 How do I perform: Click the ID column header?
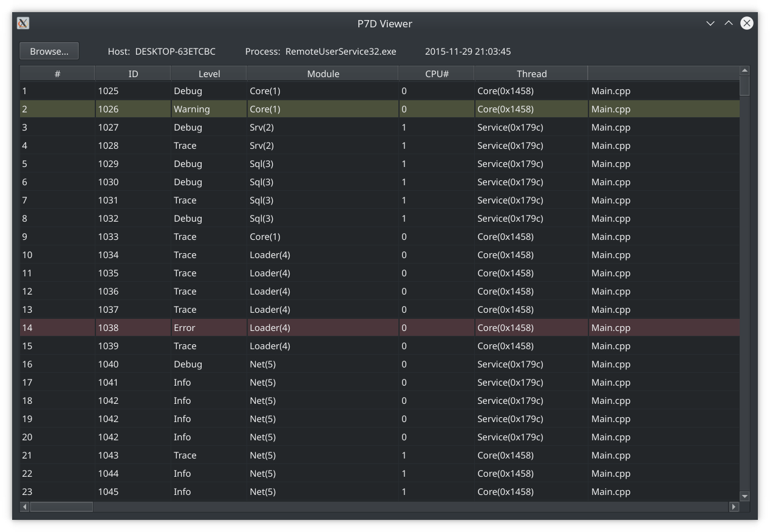[133, 73]
